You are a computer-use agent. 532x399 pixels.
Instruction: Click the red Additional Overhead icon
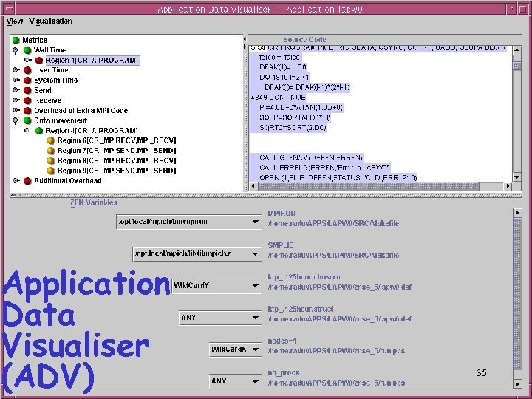coord(27,181)
